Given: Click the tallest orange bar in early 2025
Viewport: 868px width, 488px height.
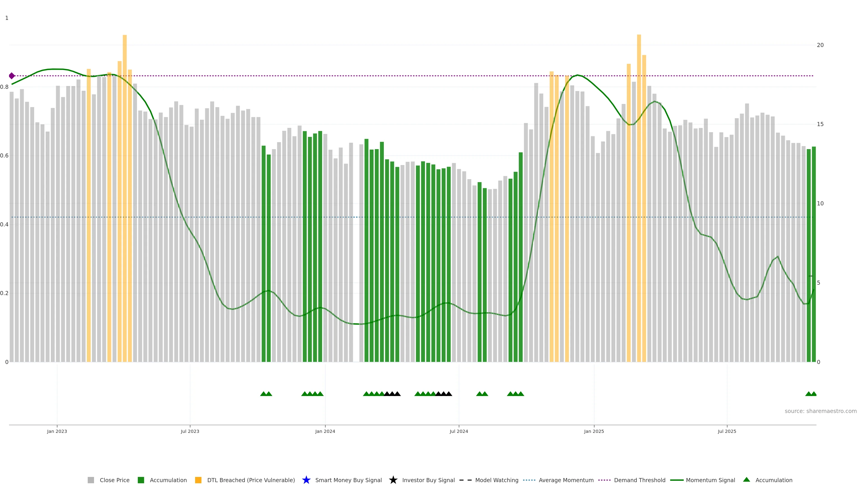Looking at the screenshot, I should tap(639, 168).
